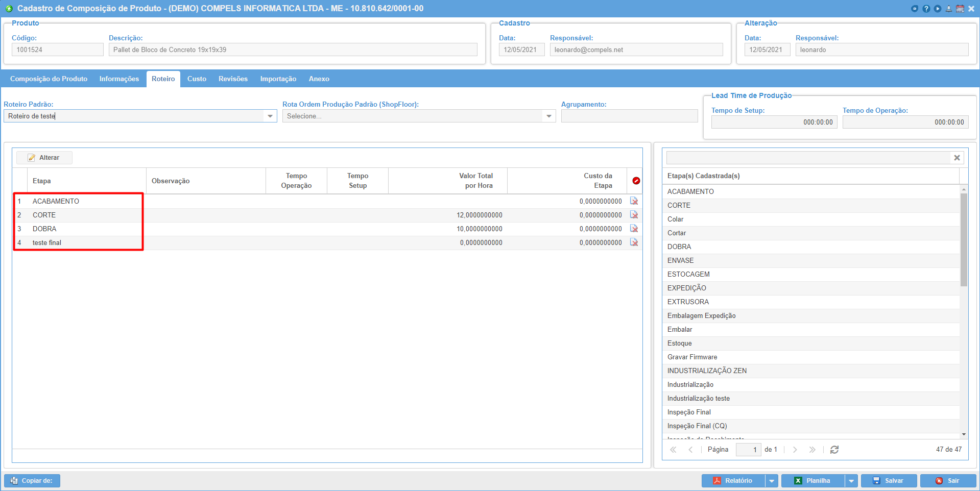The image size is (980, 491).
Task: Click the Etapa(s) Cadastrada(s) column header
Action: (811, 176)
